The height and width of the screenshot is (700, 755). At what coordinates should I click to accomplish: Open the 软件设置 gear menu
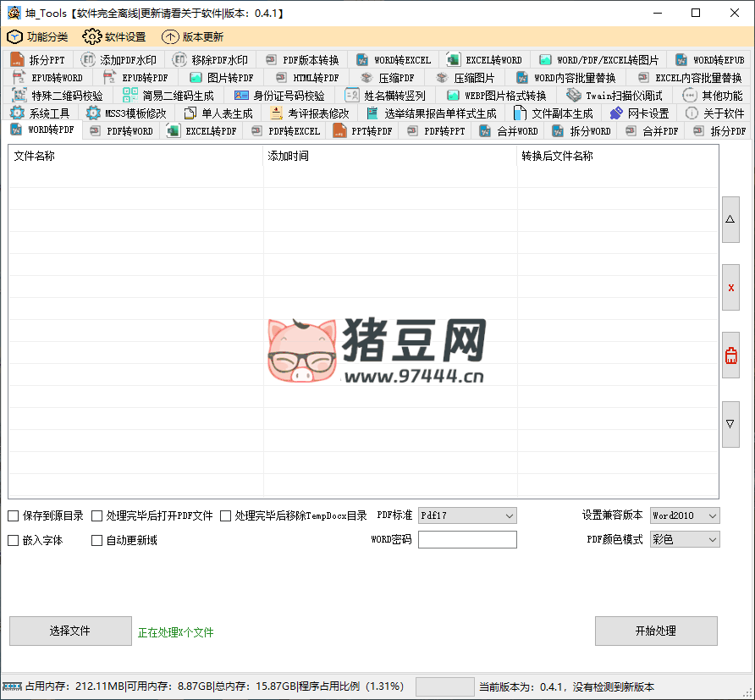pos(114,37)
